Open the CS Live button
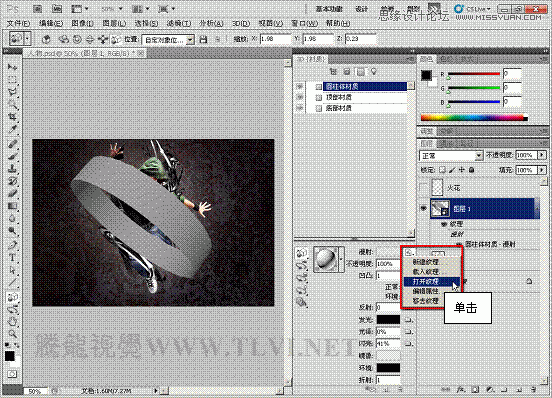This screenshot has height=398, width=552. pos(472,9)
